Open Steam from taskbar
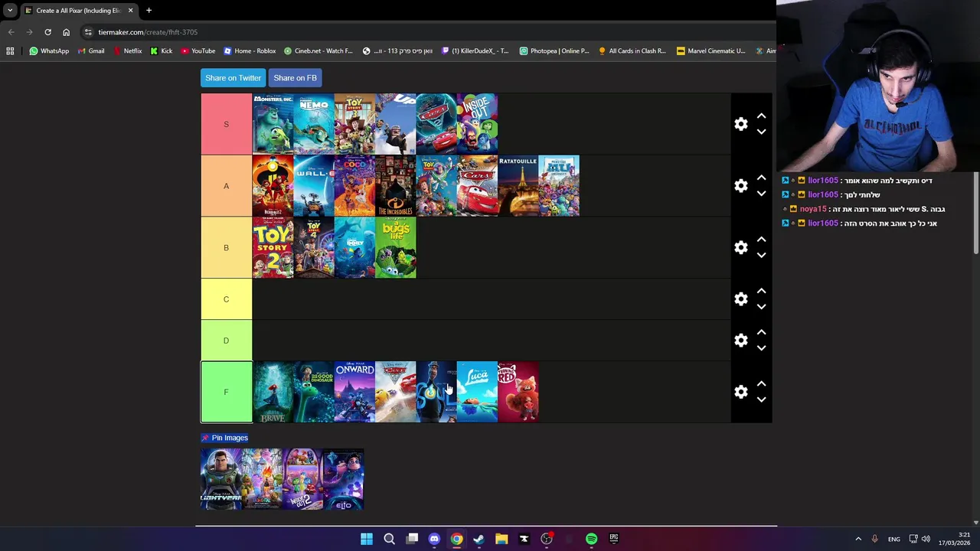The width and height of the screenshot is (980, 551). pyautogui.click(x=479, y=539)
